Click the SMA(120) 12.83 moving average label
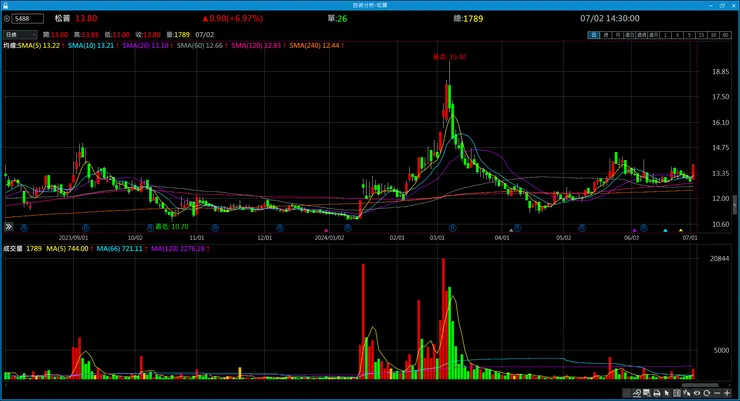The width and height of the screenshot is (740, 401). [256, 45]
